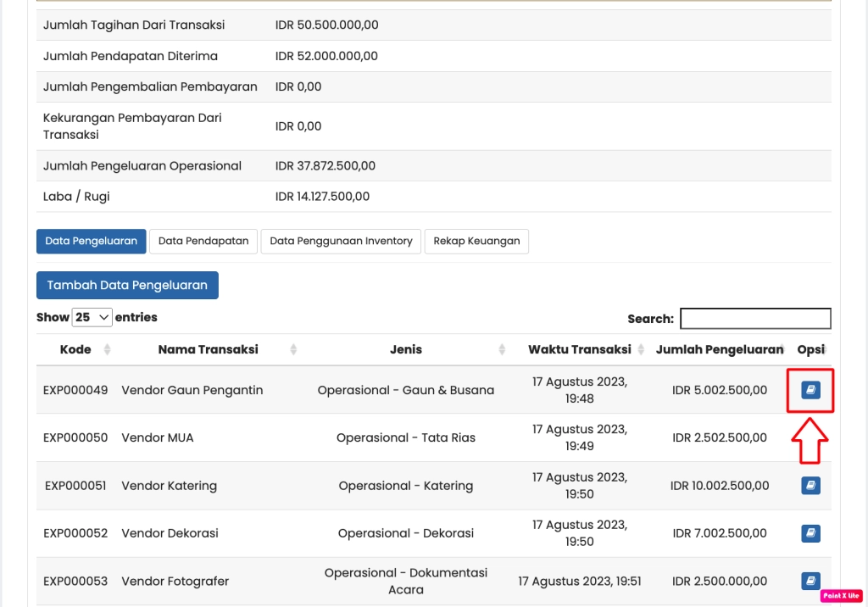The width and height of the screenshot is (868, 607).
Task: Open detail icon for Vendor Dekorasi row
Action: (810, 533)
